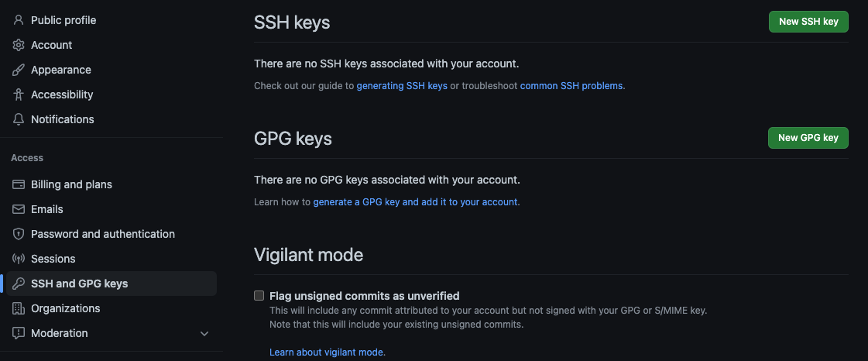Click the Account gear icon
Image resolution: width=868 pixels, height=361 pixels.
(19, 45)
